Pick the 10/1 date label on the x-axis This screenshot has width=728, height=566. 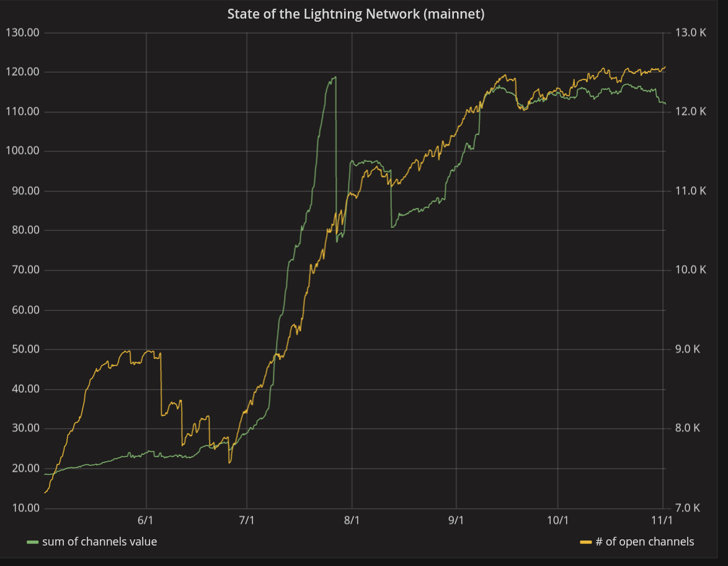[557, 519]
